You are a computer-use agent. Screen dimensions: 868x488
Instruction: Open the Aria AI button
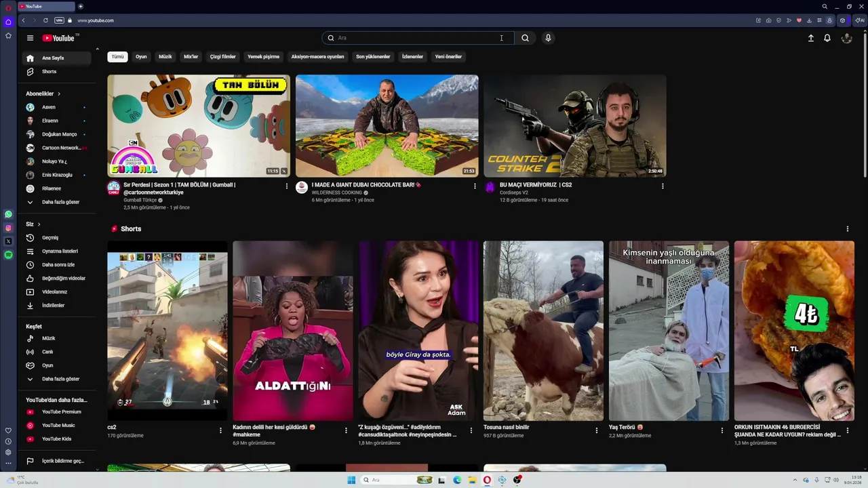point(861,20)
